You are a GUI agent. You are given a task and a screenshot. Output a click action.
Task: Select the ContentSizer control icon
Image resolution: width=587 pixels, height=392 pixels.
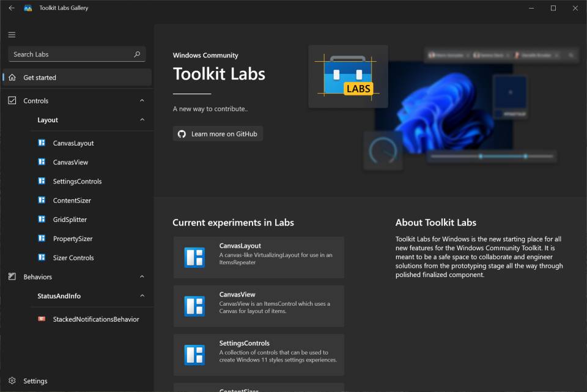pyautogui.click(x=42, y=200)
